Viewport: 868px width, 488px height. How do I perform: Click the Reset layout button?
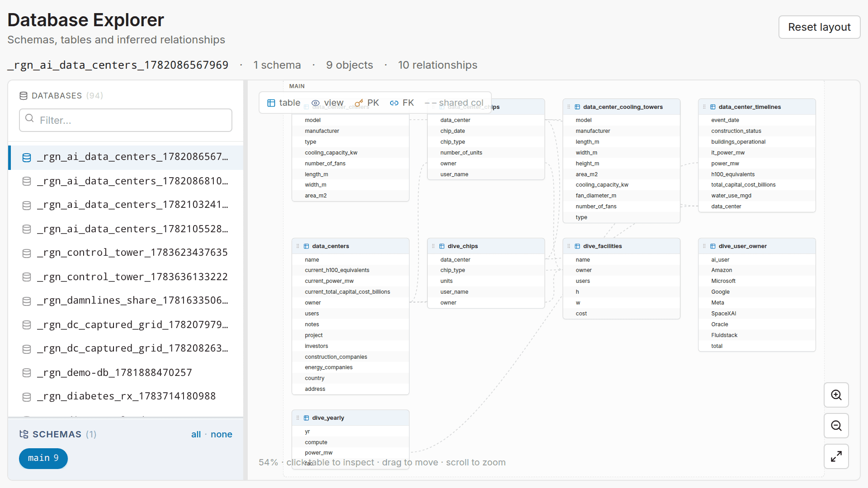[819, 27]
